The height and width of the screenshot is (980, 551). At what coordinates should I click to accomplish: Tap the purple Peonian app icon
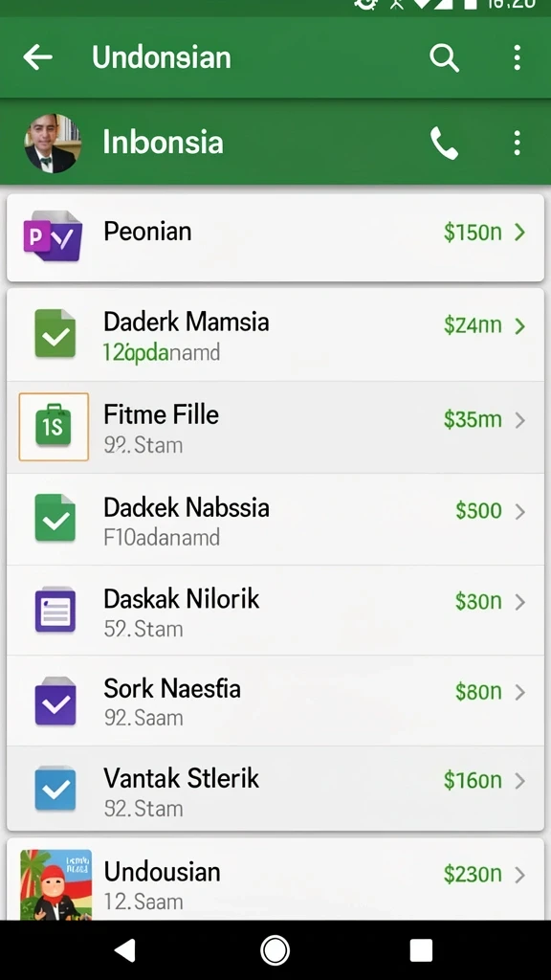click(x=54, y=235)
